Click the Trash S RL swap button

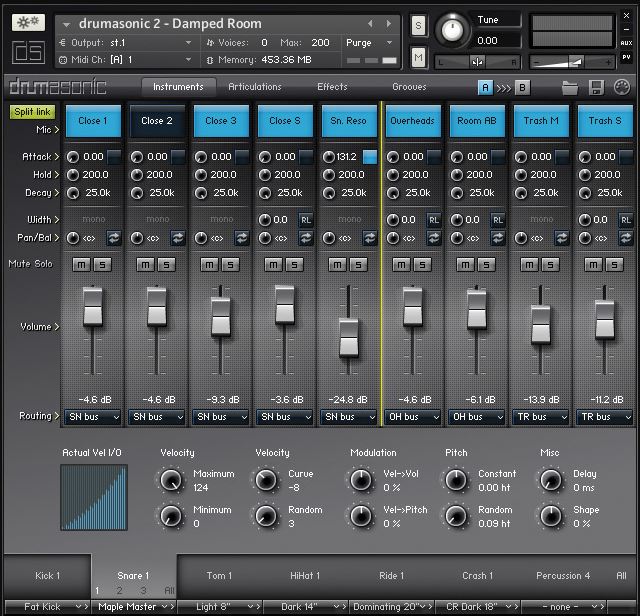pos(626,220)
